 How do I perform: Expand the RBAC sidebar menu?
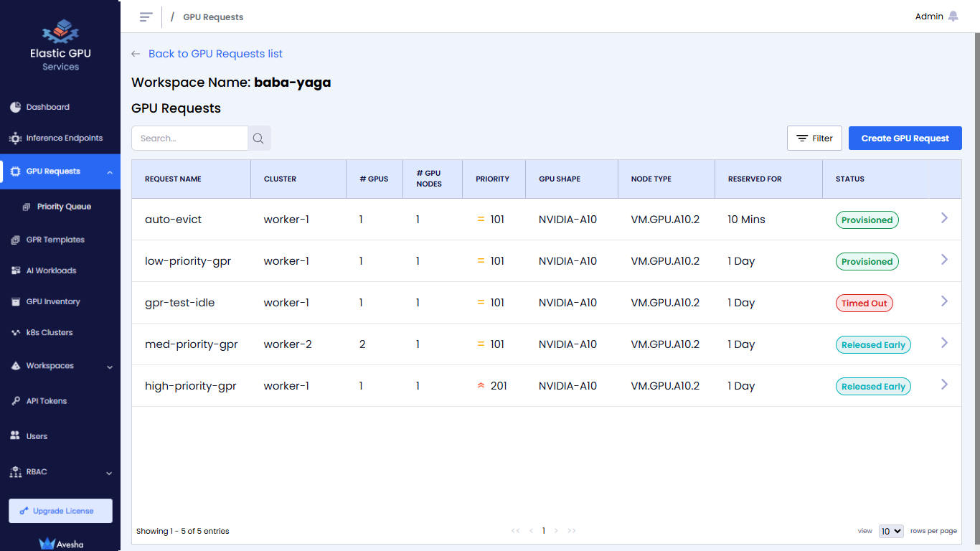point(109,473)
